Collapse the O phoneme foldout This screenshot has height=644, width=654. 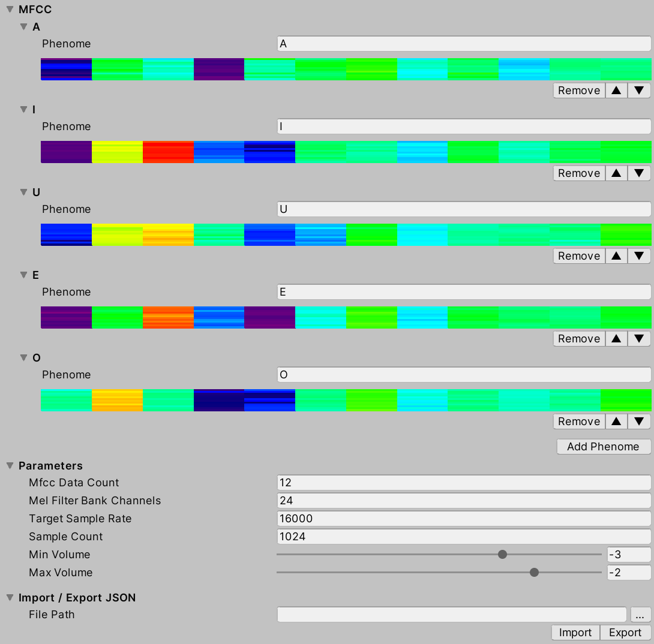(24, 357)
